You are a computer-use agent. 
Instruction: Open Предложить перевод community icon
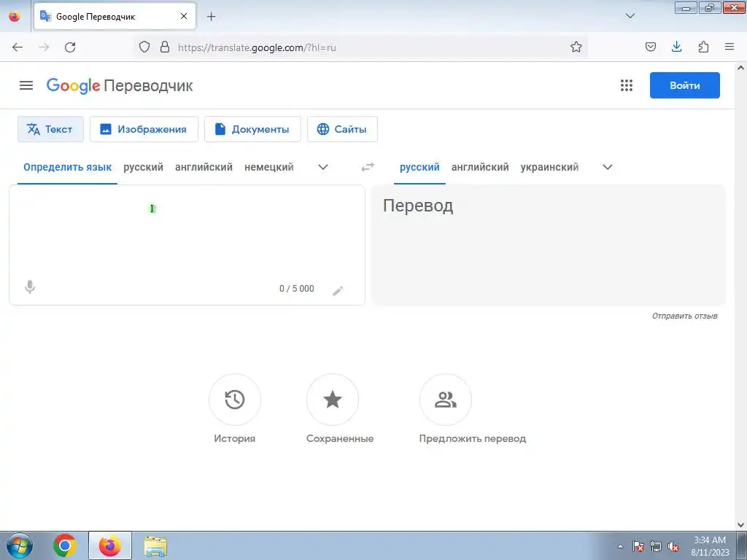click(x=446, y=400)
